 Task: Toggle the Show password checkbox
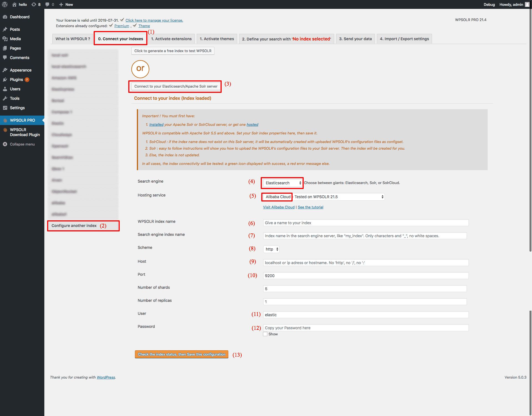[x=265, y=334]
